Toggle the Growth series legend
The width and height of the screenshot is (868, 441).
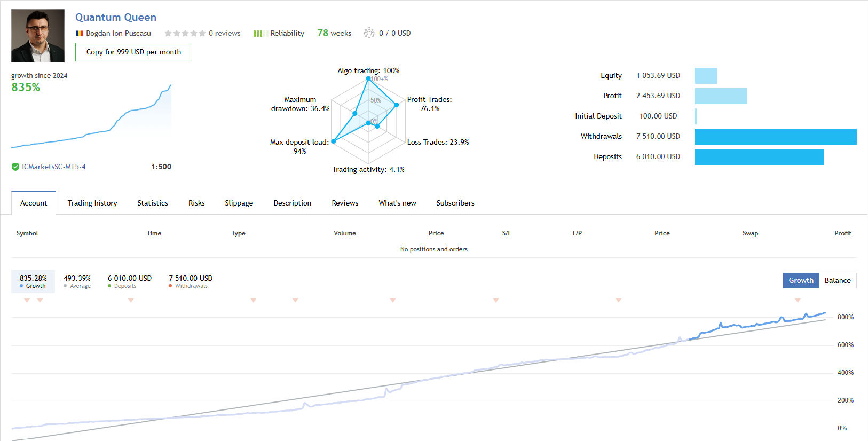33,281
